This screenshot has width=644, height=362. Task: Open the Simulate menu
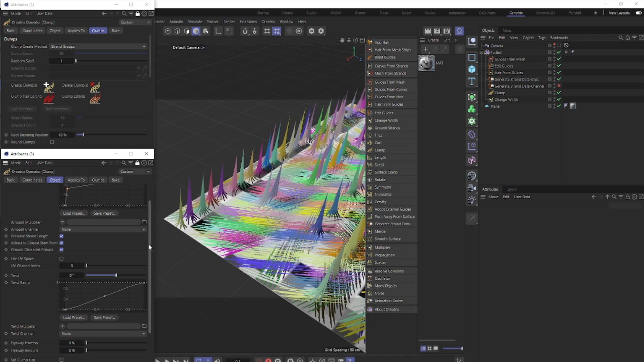(195, 22)
